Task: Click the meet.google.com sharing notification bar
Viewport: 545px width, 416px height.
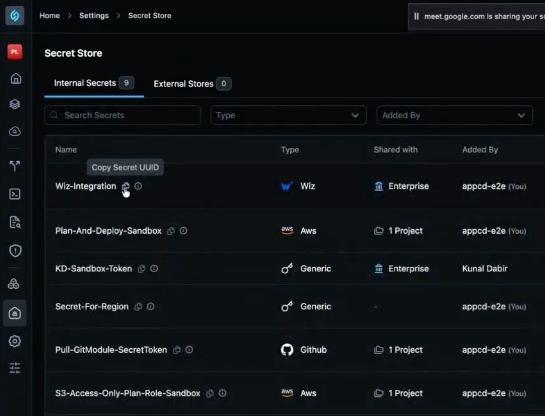Action: [477, 17]
